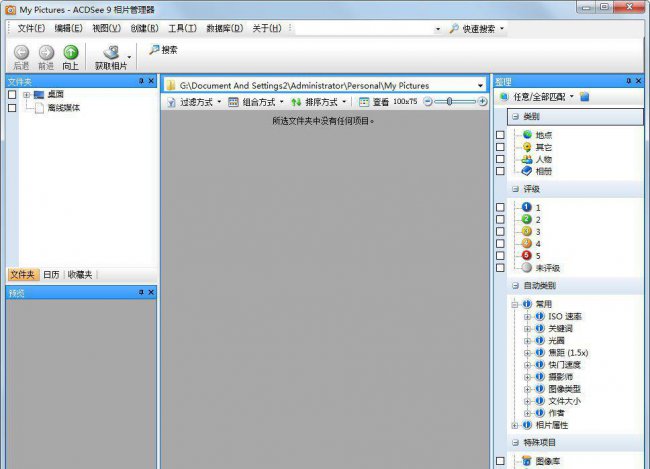Tick the 地点 category checkbox
Image resolution: width=650 pixels, height=469 pixels.
500,135
